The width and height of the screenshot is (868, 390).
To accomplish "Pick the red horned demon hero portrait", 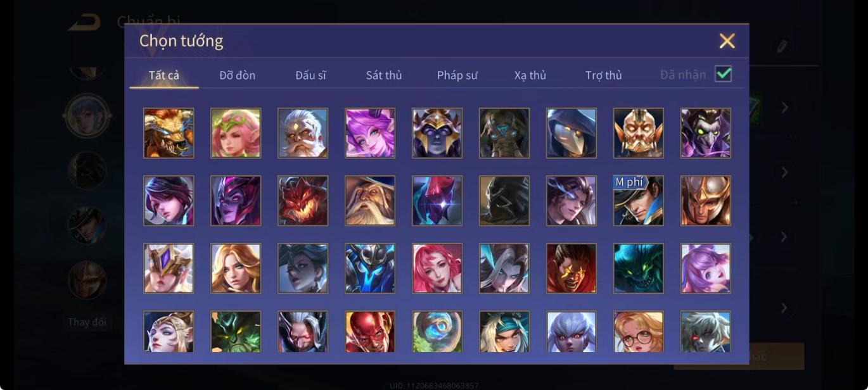I will (303, 201).
